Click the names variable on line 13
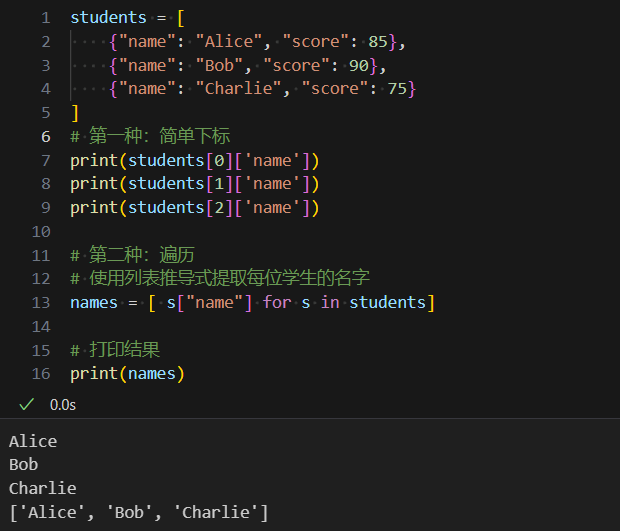Image resolution: width=620 pixels, height=531 pixels. pos(94,302)
